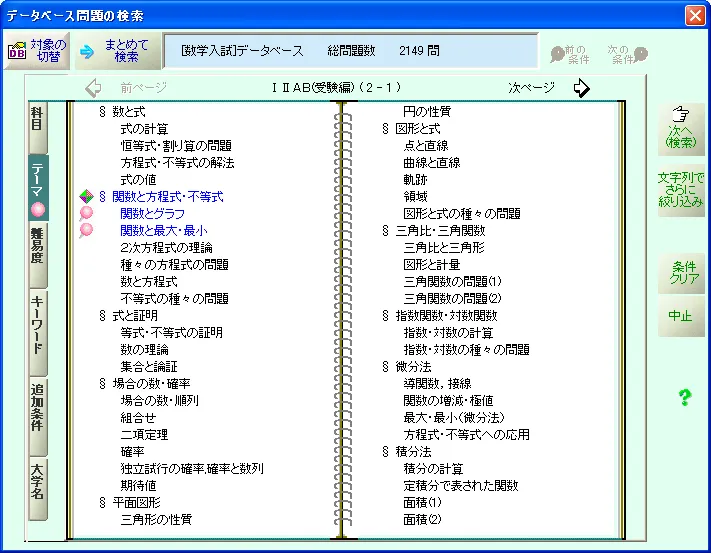Open the キーワード side tab
This screenshot has width=711, height=553.
pyautogui.click(x=38, y=333)
